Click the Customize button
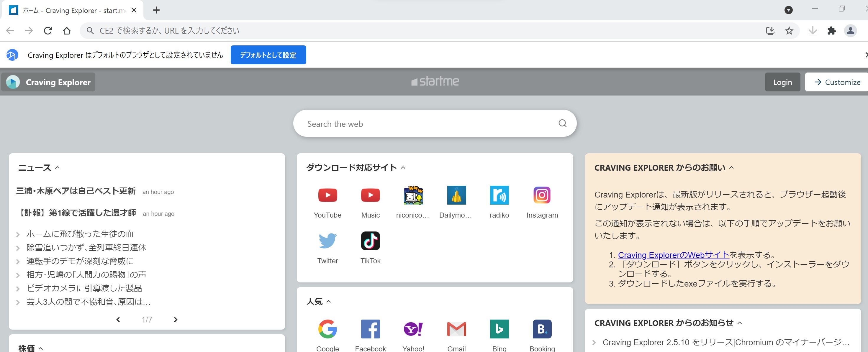 pyautogui.click(x=837, y=82)
